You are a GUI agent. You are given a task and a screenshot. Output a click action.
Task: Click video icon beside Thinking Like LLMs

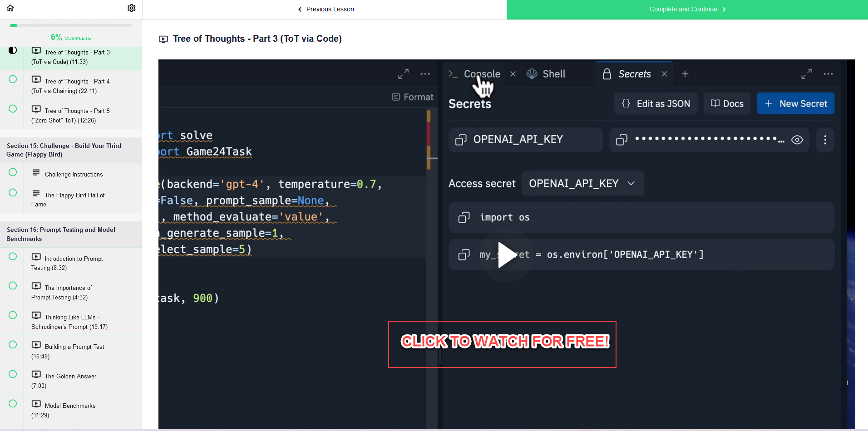(36, 315)
